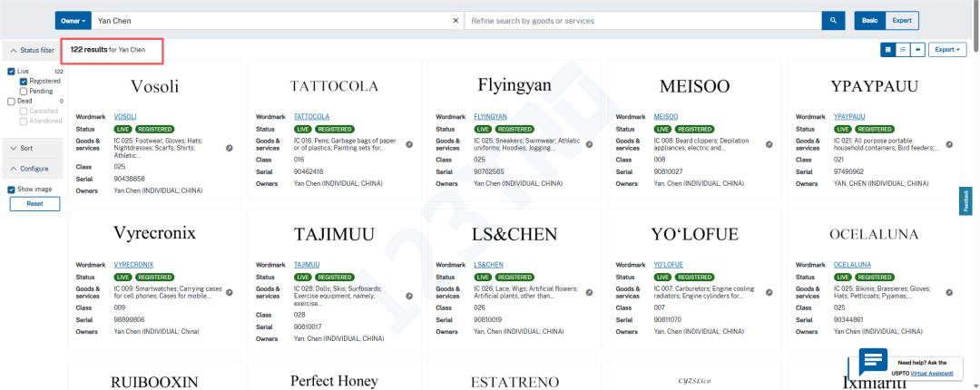The width and height of the screenshot is (980, 390).
Task: Switch to grid view layout
Action: pyautogui.click(x=887, y=49)
